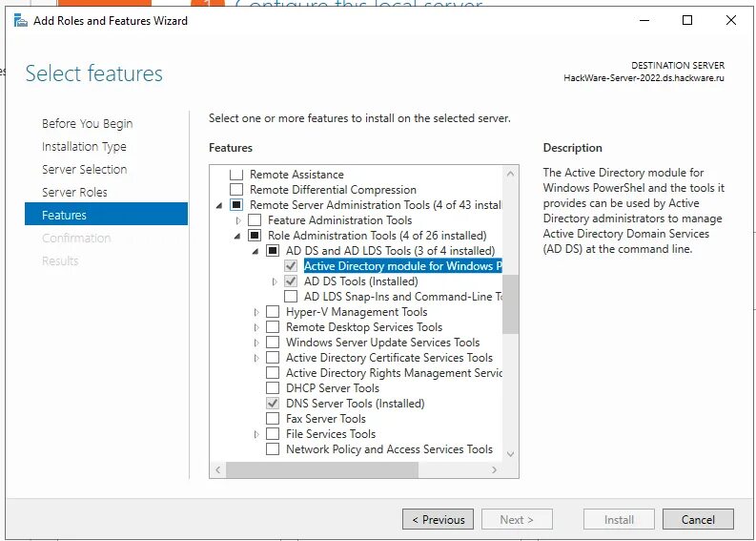Viewport: 756px width, 541px height.
Task: Expand Active Directory Certificate Services Tools
Action: pos(256,358)
